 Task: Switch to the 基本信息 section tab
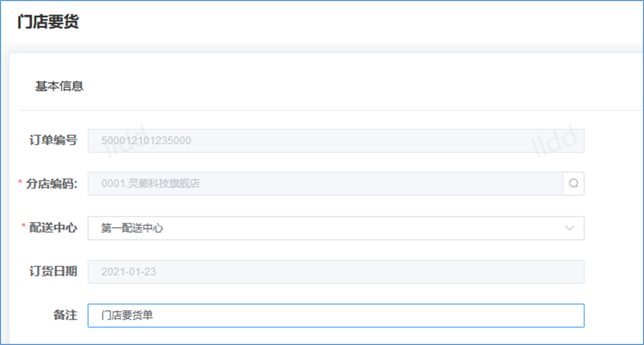(x=59, y=86)
